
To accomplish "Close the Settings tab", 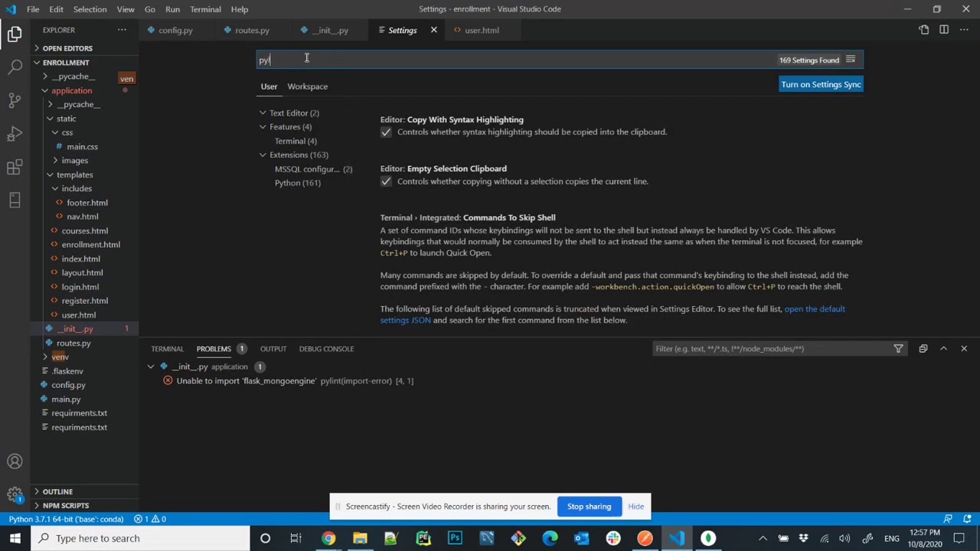I will pos(433,30).
